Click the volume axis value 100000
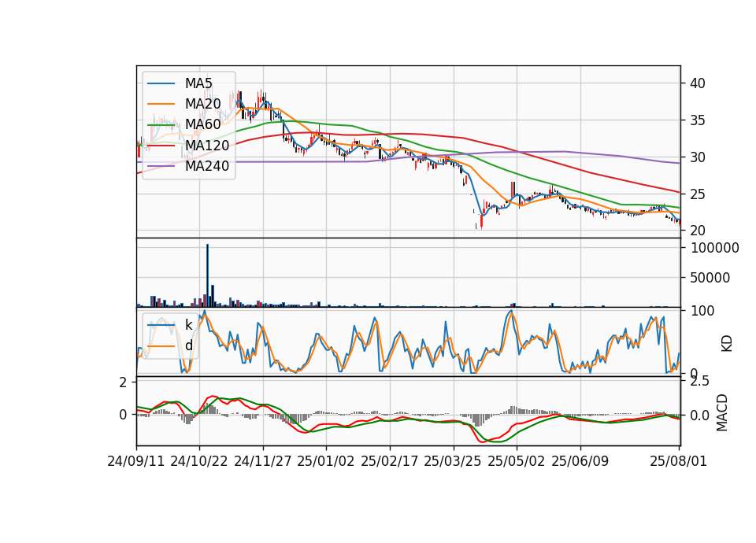The image size is (756, 543). [x=715, y=248]
